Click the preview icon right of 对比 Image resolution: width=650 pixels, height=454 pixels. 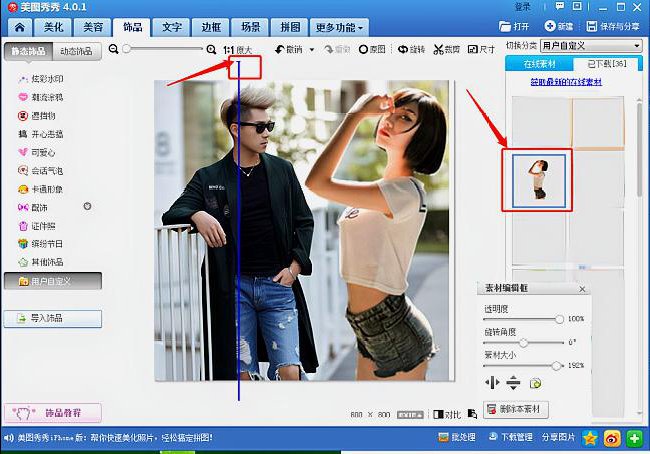click(x=472, y=414)
